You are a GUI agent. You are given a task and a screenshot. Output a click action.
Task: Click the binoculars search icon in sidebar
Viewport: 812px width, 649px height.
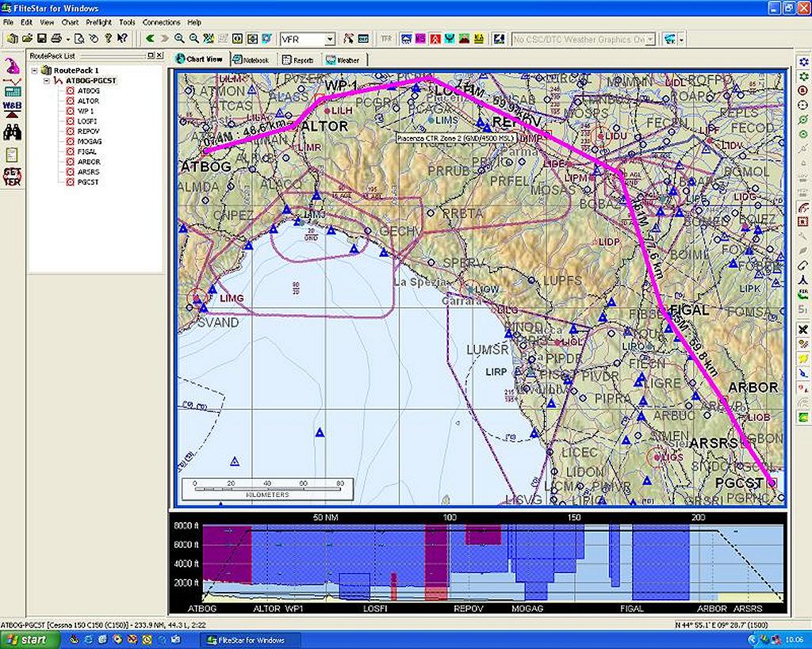click(x=12, y=132)
